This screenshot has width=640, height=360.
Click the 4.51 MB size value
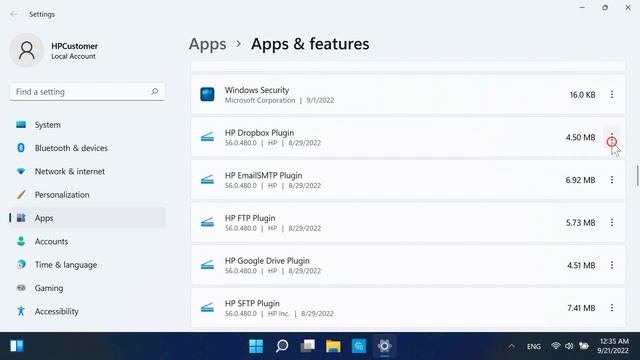point(581,265)
